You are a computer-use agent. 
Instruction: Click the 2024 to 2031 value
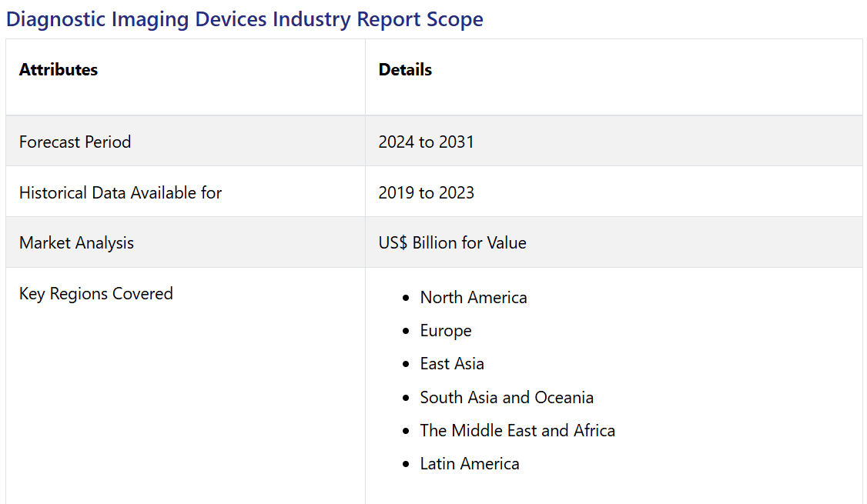pos(426,142)
